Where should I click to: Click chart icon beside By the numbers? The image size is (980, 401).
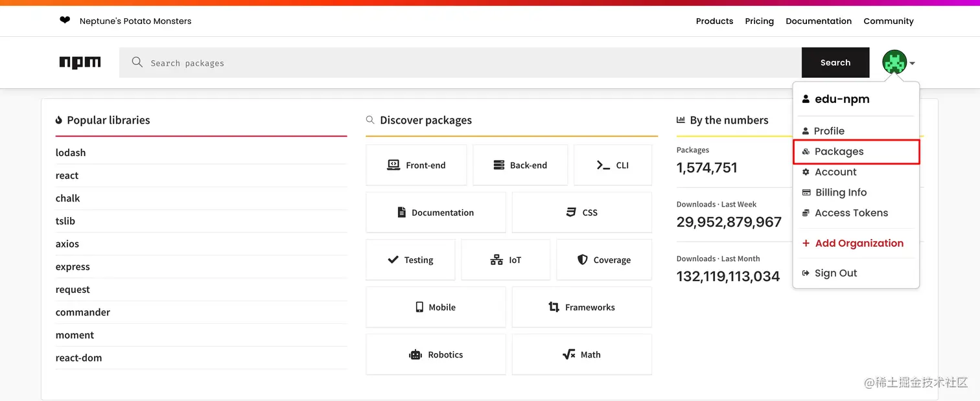pyautogui.click(x=681, y=120)
